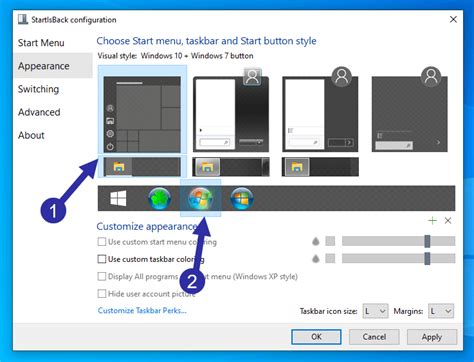The image size is (474, 362).
Task: Choose the green clover orb start button
Action: [160, 198]
